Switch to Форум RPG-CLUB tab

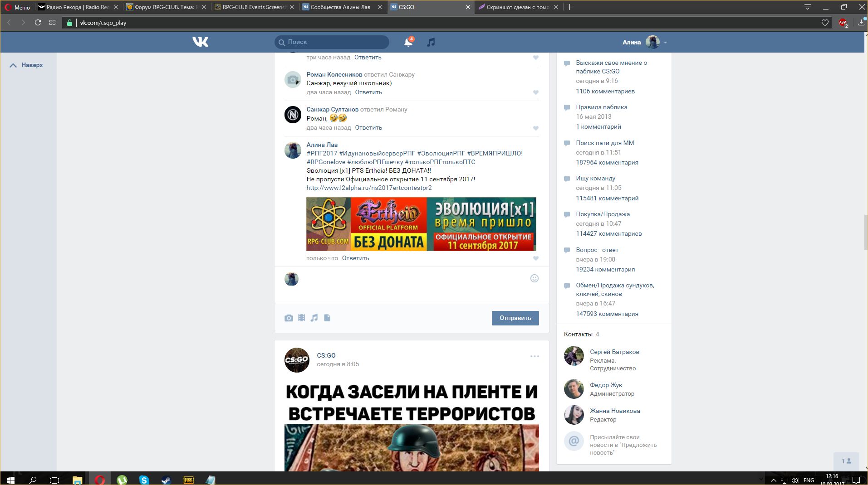tap(166, 7)
